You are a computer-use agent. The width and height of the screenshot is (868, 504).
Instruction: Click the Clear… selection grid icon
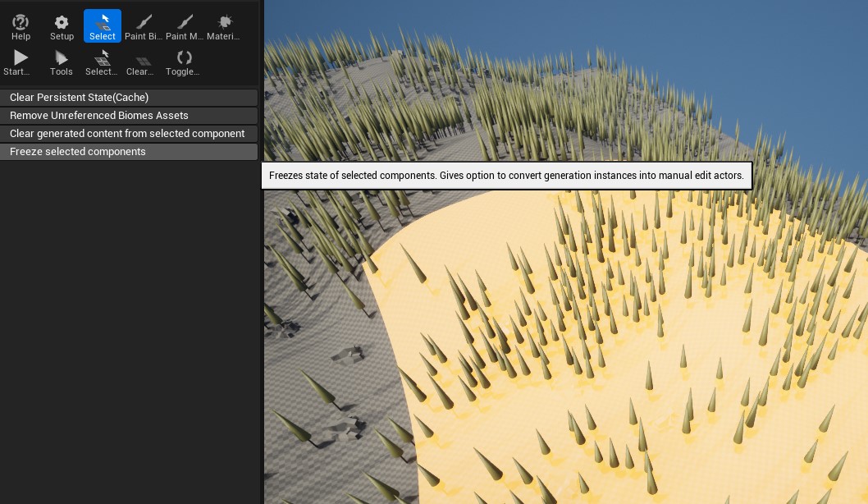(x=143, y=62)
